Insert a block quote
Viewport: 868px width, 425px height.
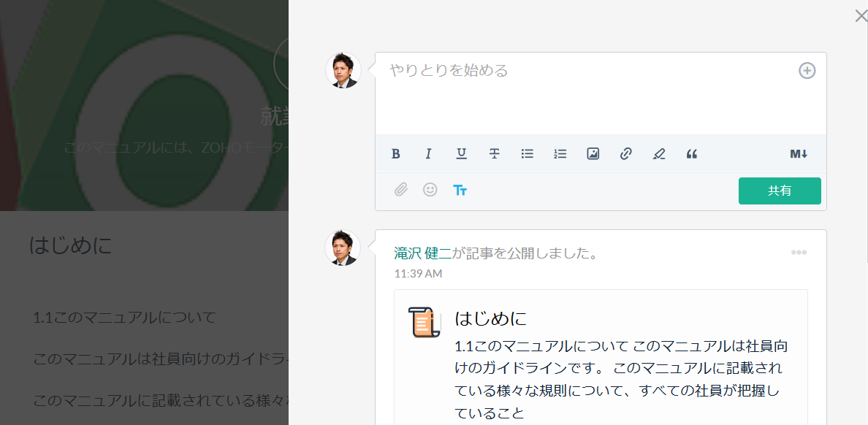(x=692, y=154)
